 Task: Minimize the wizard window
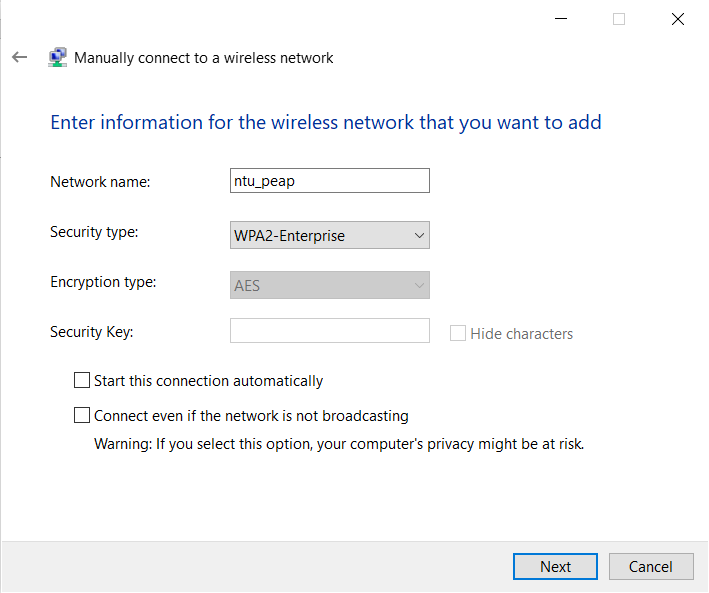[x=561, y=19]
